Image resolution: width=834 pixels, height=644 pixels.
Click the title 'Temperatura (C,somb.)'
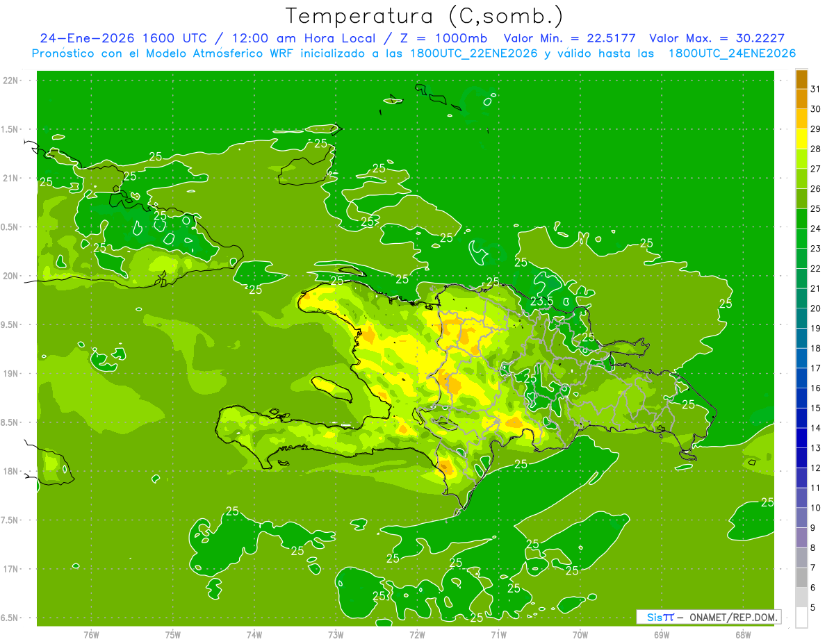(425, 16)
